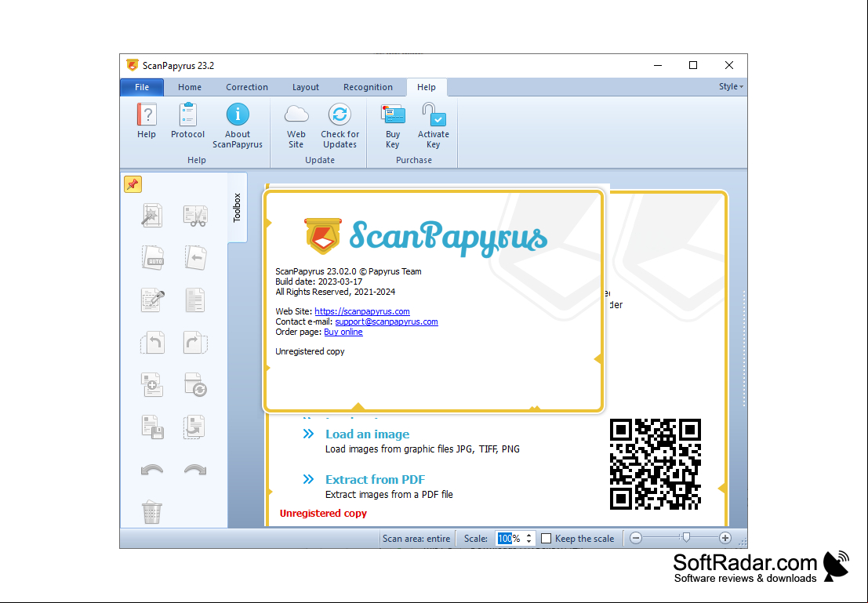Click the red Unregistered copy text
Screen dimensions: 868x603
[x=323, y=514]
